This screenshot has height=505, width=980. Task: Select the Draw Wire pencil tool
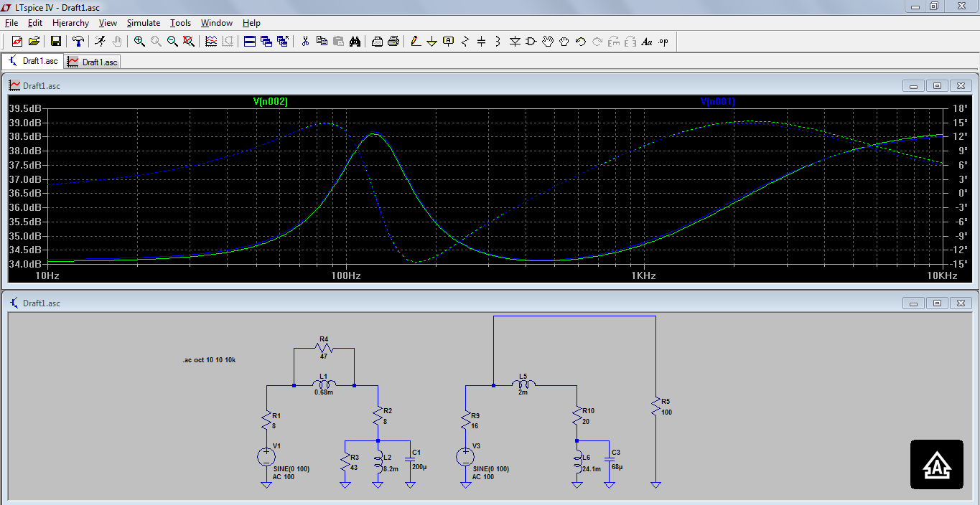(x=415, y=42)
